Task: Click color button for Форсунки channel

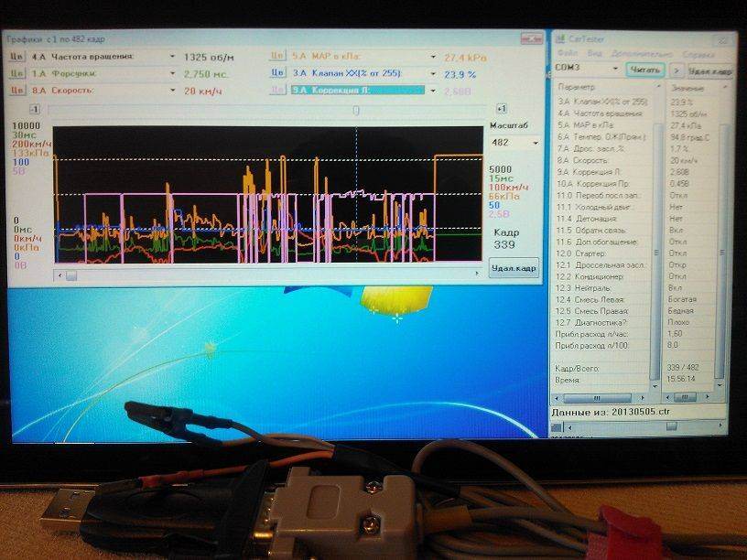Action: pos(16,72)
